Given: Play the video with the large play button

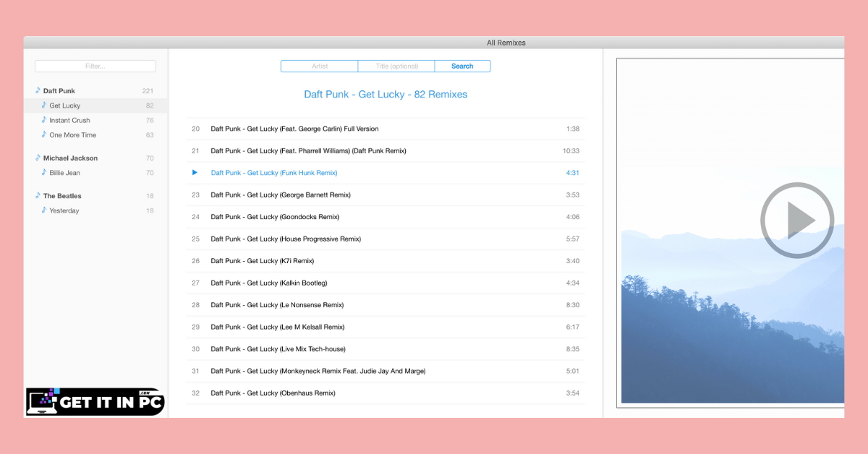Looking at the screenshot, I should [x=797, y=220].
